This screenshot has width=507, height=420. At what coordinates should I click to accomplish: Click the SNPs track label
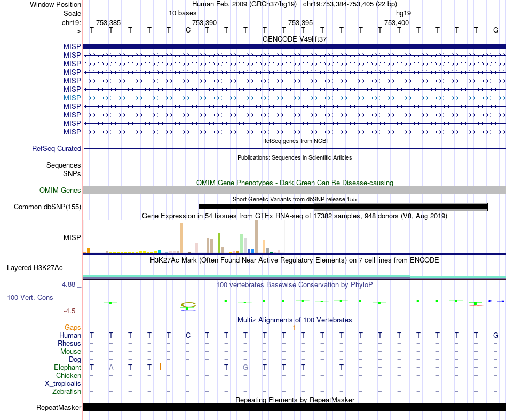pyautogui.click(x=72, y=173)
